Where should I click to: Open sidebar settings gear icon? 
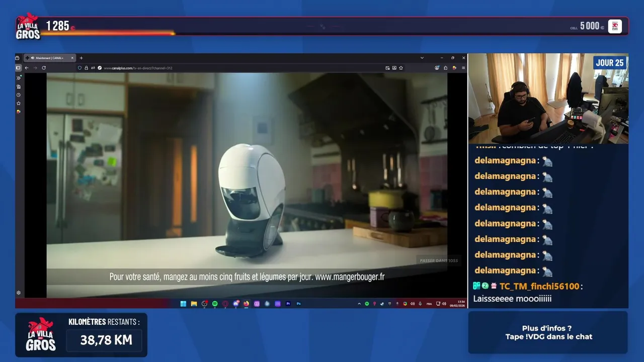[19, 293]
